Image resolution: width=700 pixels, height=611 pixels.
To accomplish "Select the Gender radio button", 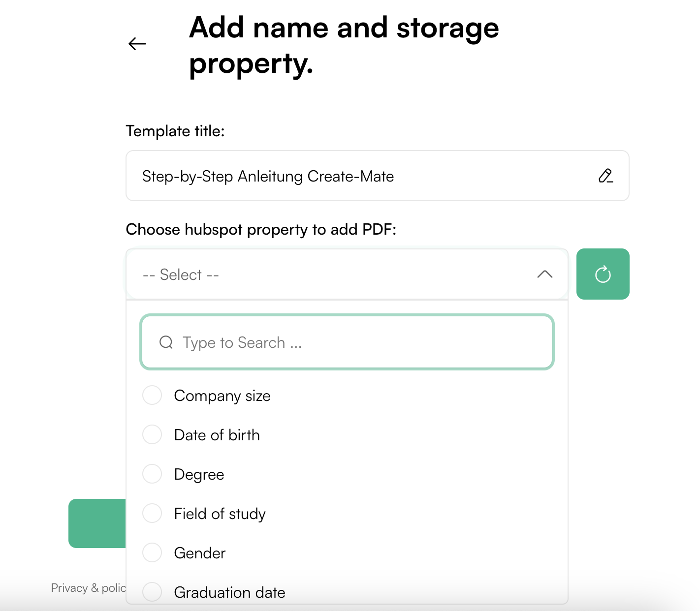I will (152, 552).
